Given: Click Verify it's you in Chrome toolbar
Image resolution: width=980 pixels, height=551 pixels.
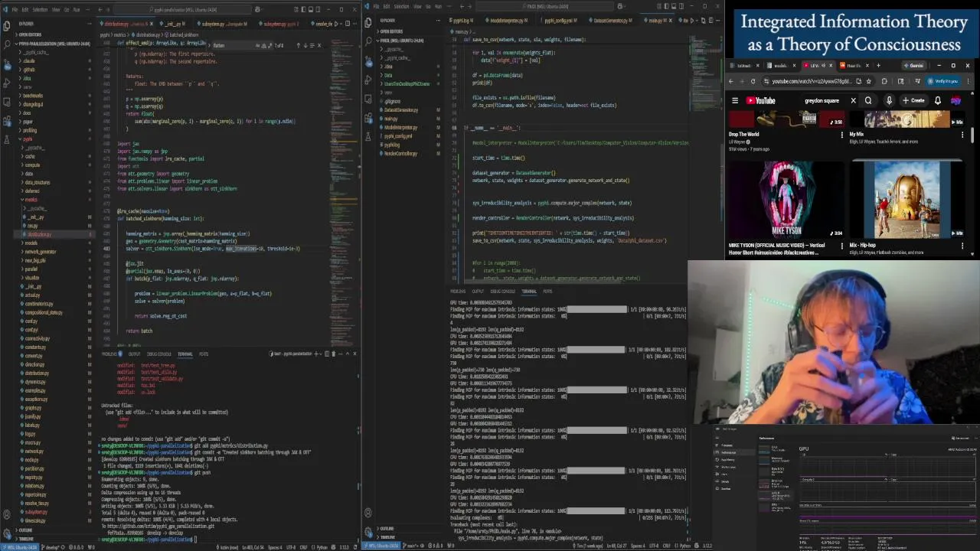Looking at the screenshot, I should point(942,81).
